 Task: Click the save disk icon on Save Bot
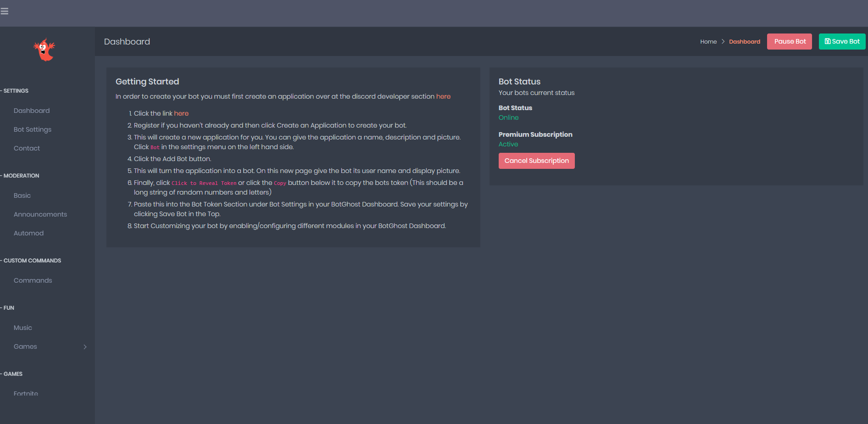click(x=827, y=41)
